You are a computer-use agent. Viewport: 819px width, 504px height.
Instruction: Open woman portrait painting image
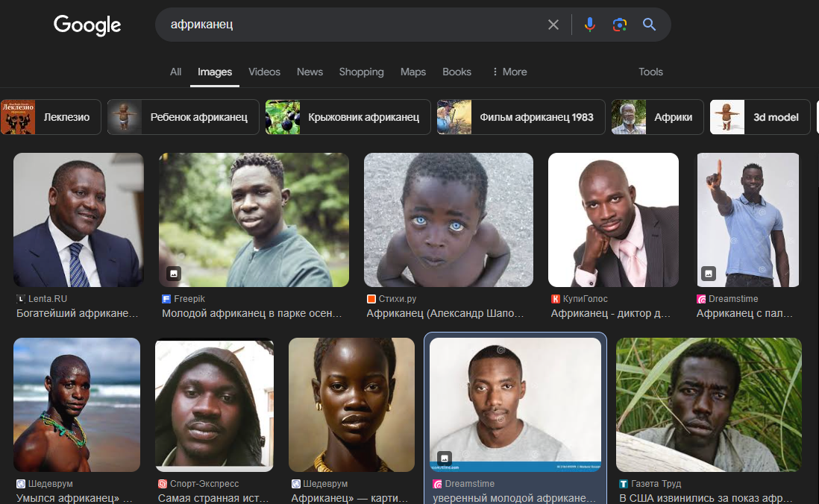pos(351,405)
